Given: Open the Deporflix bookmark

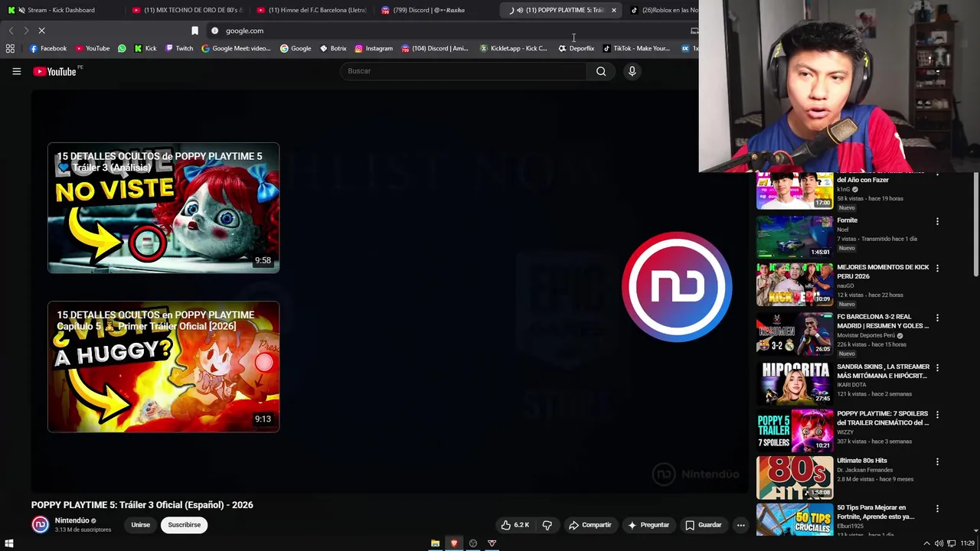Looking at the screenshot, I should pos(576,48).
